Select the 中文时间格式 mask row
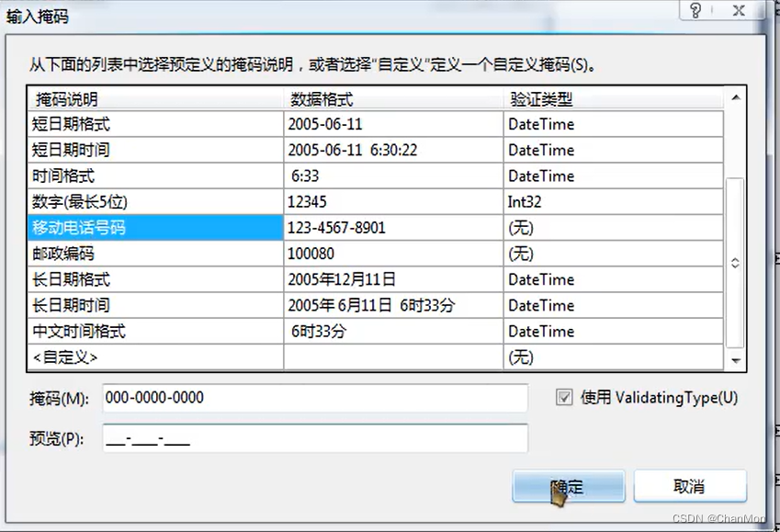 pos(138,331)
